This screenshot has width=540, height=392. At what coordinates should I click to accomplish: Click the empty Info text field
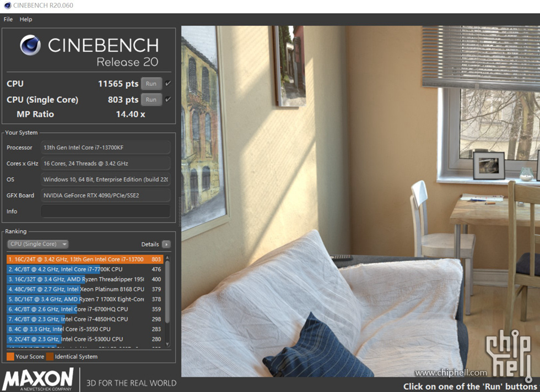pos(105,211)
